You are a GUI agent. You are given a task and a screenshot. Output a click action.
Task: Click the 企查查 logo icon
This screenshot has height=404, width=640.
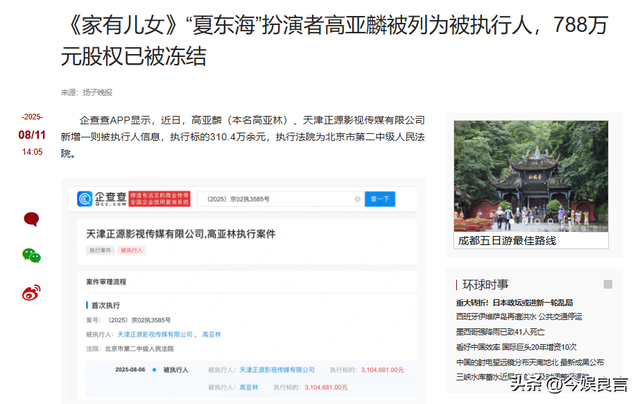click(x=84, y=199)
